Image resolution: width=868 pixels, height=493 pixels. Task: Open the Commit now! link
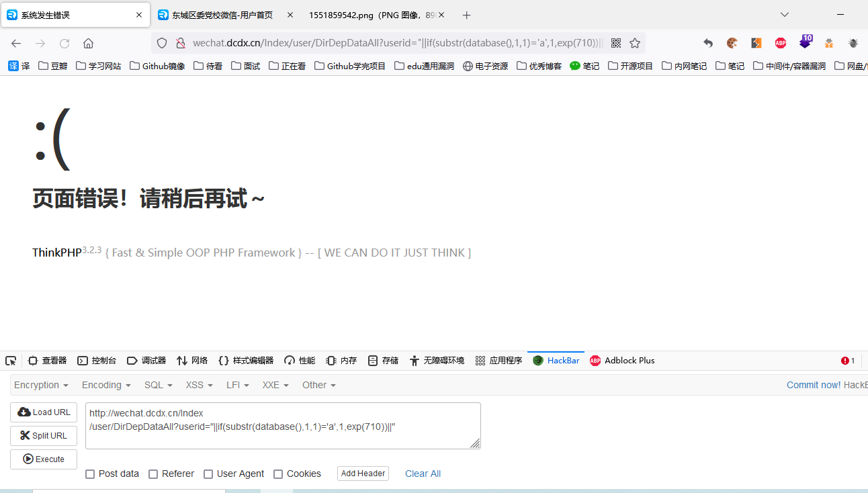814,385
